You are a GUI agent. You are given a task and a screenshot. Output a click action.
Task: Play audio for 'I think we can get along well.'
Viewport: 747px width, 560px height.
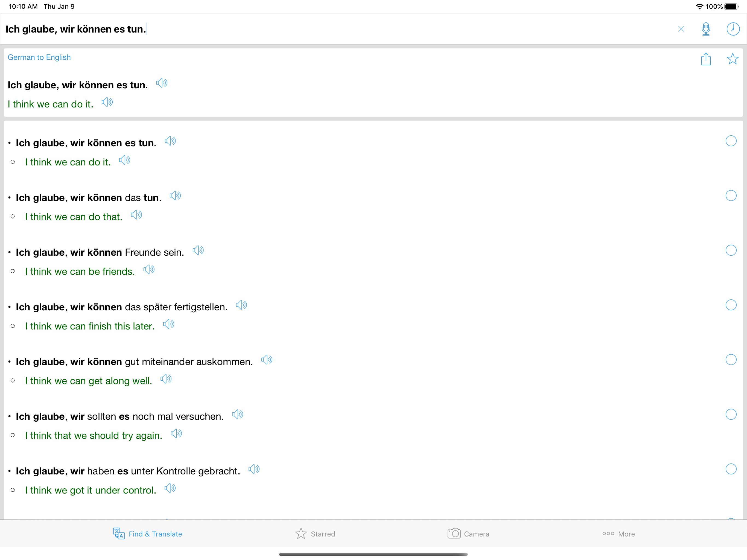tap(166, 379)
